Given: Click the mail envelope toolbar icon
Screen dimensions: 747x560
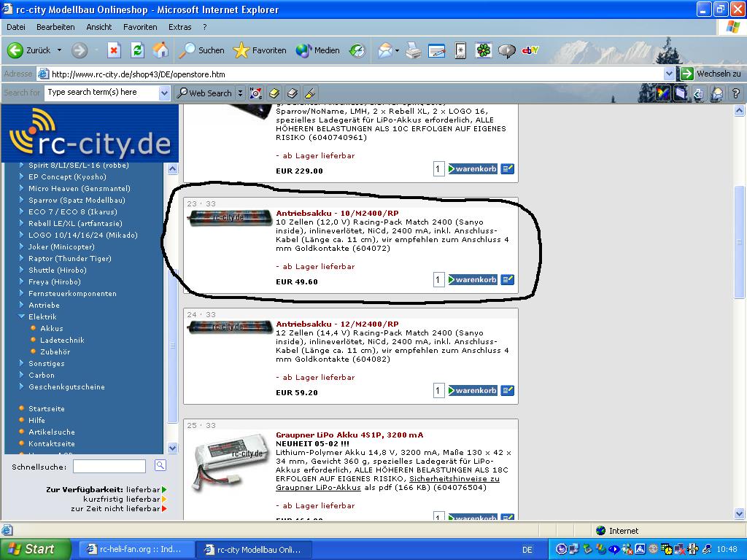Looking at the screenshot, I should 385,50.
